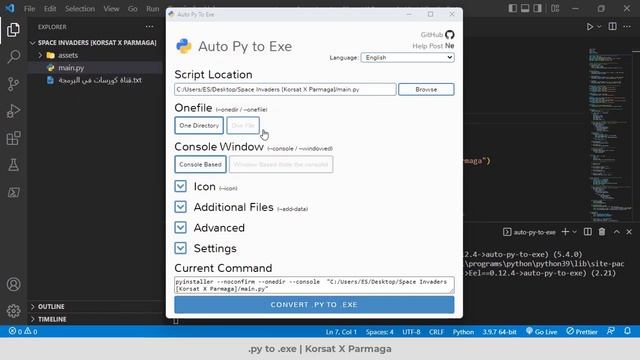
Task: Expand the OUTLINE section
Action: coord(33,307)
